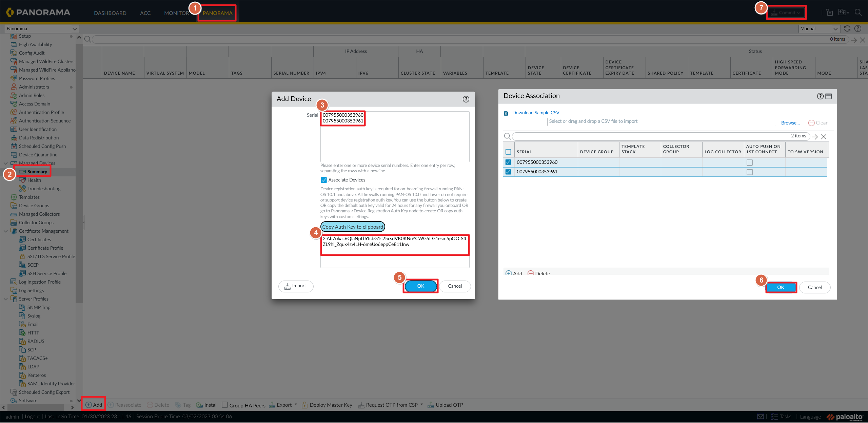Image resolution: width=868 pixels, height=423 pixels.
Task: Collapse the Managed Devices tree node
Action: click(6, 163)
